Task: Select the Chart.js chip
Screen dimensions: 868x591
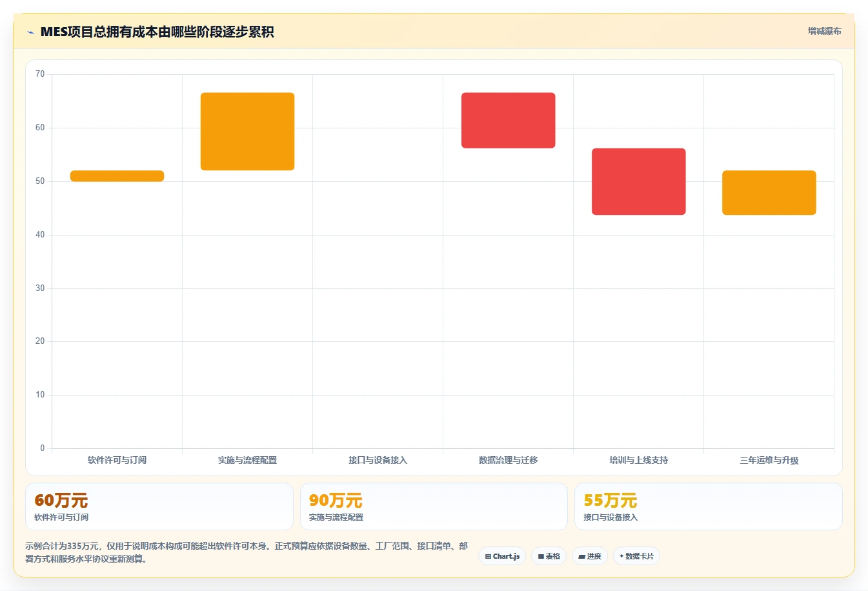Action: pyautogui.click(x=502, y=556)
